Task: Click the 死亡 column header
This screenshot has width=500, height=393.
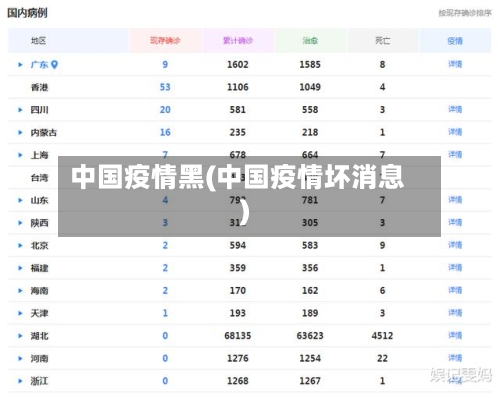Action: [x=382, y=41]
